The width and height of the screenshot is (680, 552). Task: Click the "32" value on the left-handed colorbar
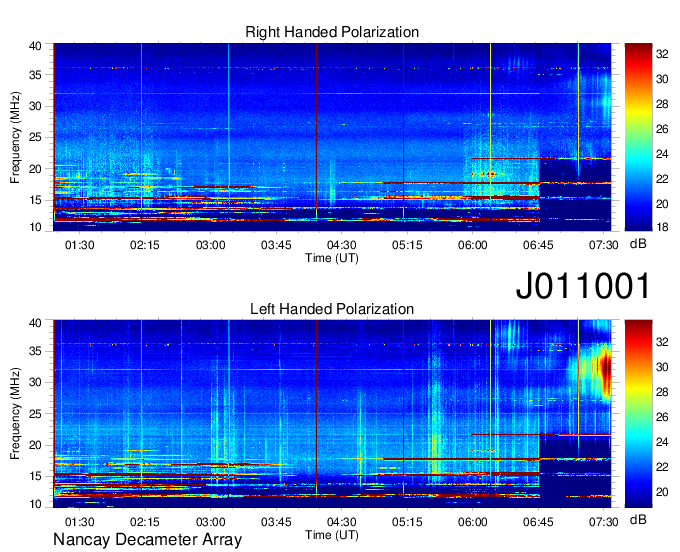tap(662, 342)
